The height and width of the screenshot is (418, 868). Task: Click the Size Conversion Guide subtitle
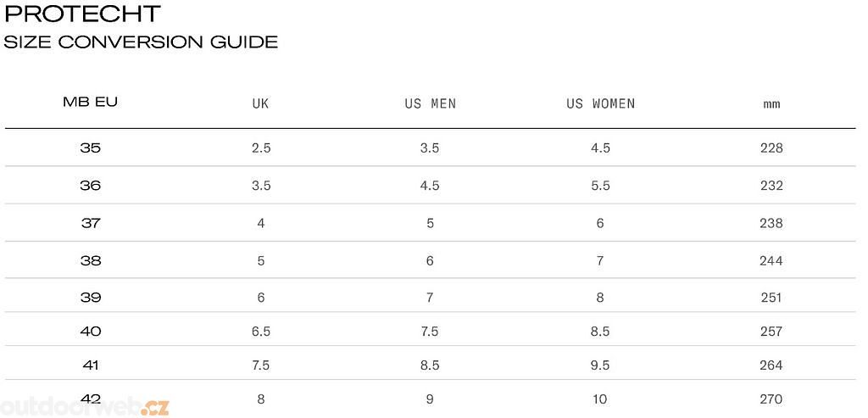(141, 42)
